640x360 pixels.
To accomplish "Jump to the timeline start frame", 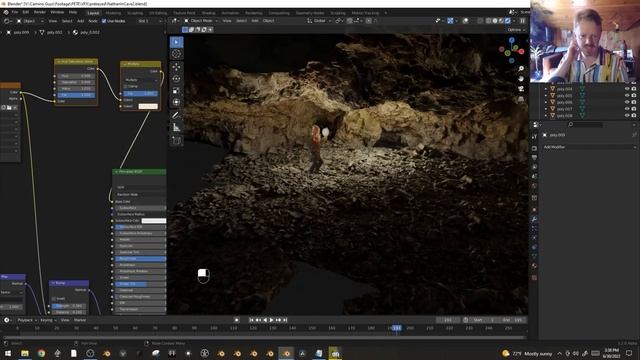I will click(251, 320).
